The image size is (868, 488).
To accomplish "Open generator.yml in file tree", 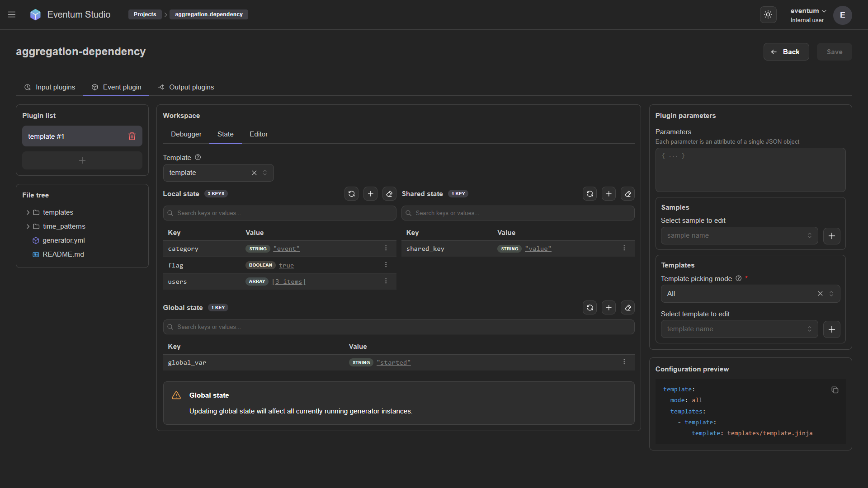I will click(x=64, y=240).
